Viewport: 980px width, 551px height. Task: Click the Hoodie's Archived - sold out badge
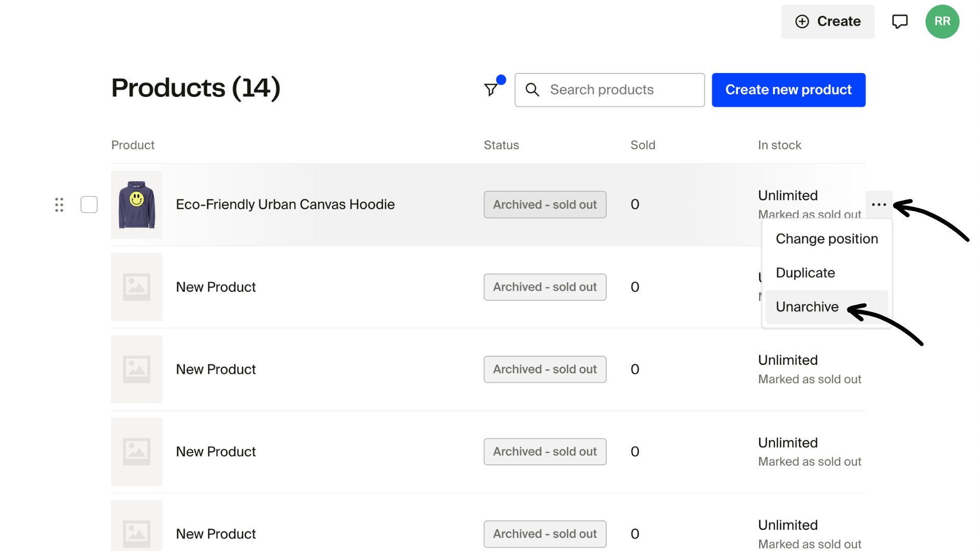click(545, 205)
